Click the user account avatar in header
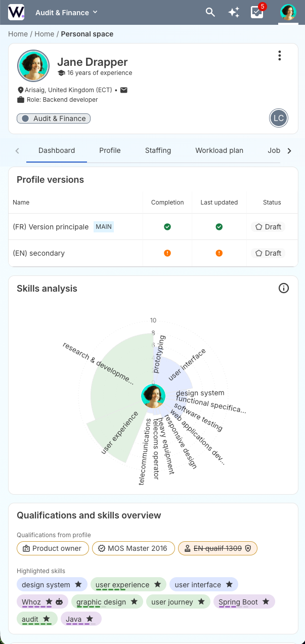The height and width of the screenshot is (644, 305). pyautogui.click(x=288, y=13)
